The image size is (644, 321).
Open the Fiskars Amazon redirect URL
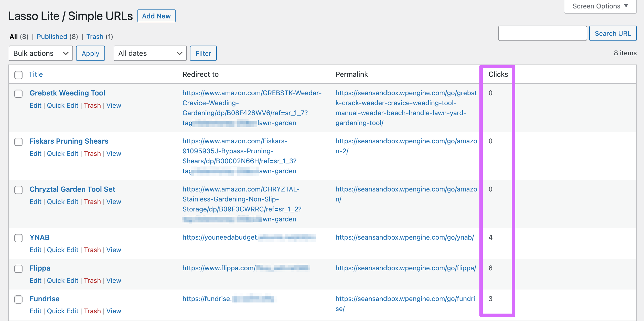pyautogui.click(x=239, y=156)
